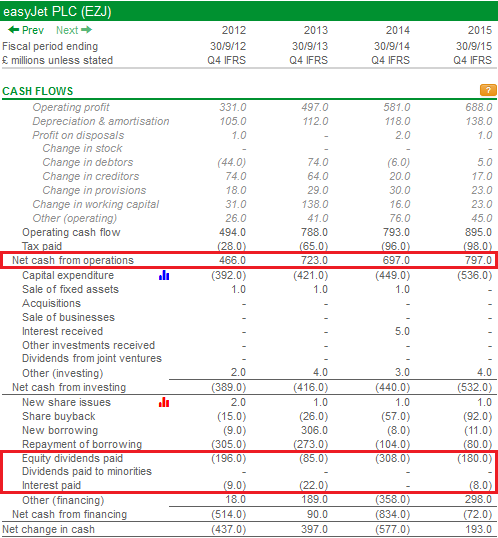
Task: Select the Share buyback label
Action: [59, 416]
